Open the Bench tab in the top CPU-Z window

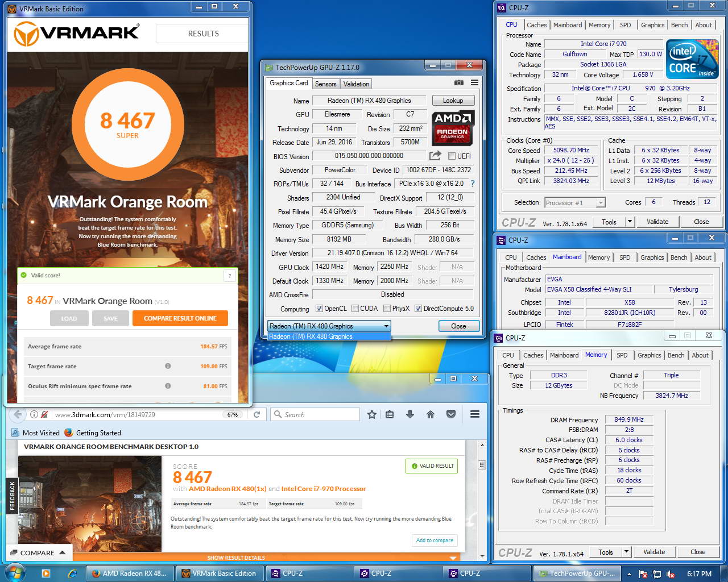pos(680,25)
